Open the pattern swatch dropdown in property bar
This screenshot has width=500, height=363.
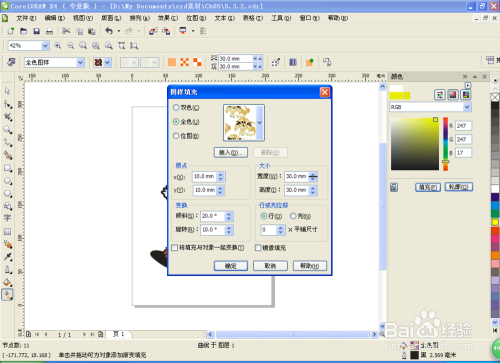[x=107, y=62]
